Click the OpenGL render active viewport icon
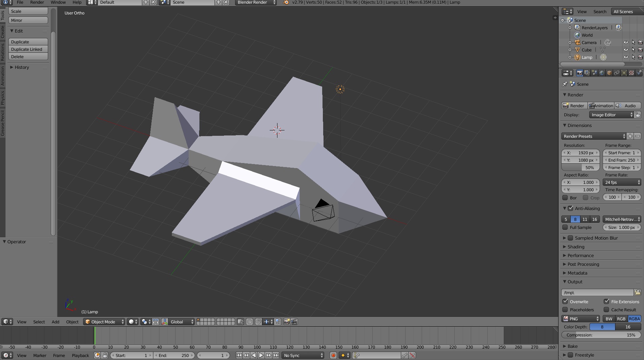This screenshot has height=360, width=644. point(287,322)
